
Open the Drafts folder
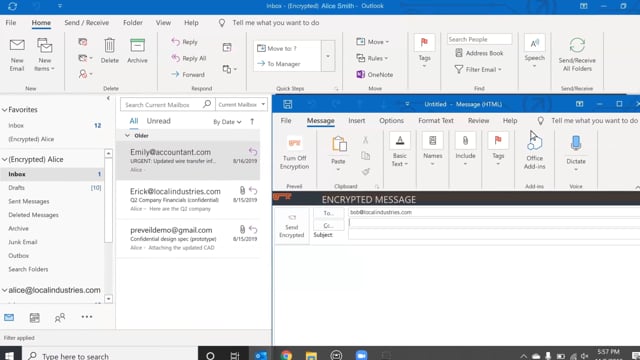tap(16, 188)
